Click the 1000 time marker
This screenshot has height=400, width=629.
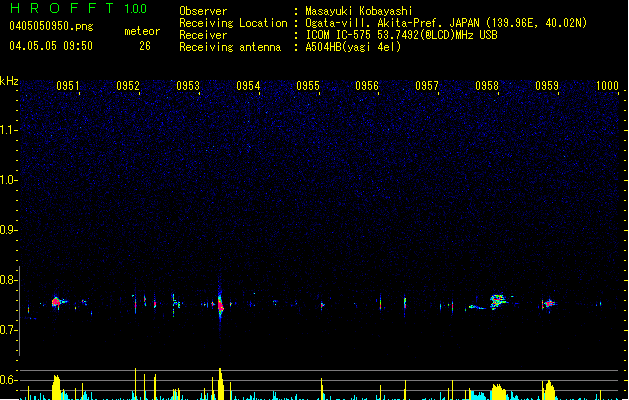coord(607,86)
